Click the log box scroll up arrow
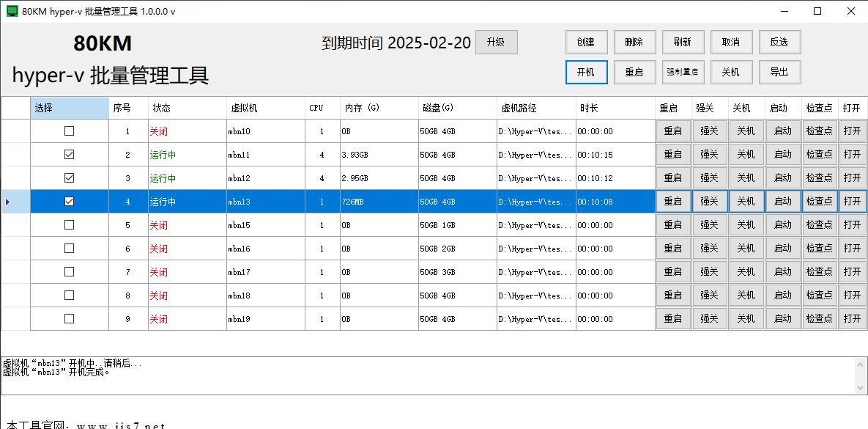 [861, 364]
